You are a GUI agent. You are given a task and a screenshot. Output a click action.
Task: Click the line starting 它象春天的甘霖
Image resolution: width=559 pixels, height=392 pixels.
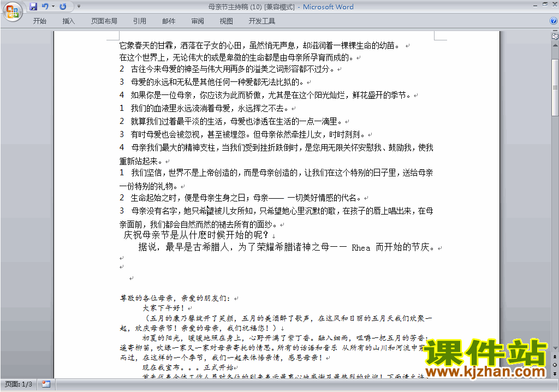pyautogui.click(x=259, y=45)
